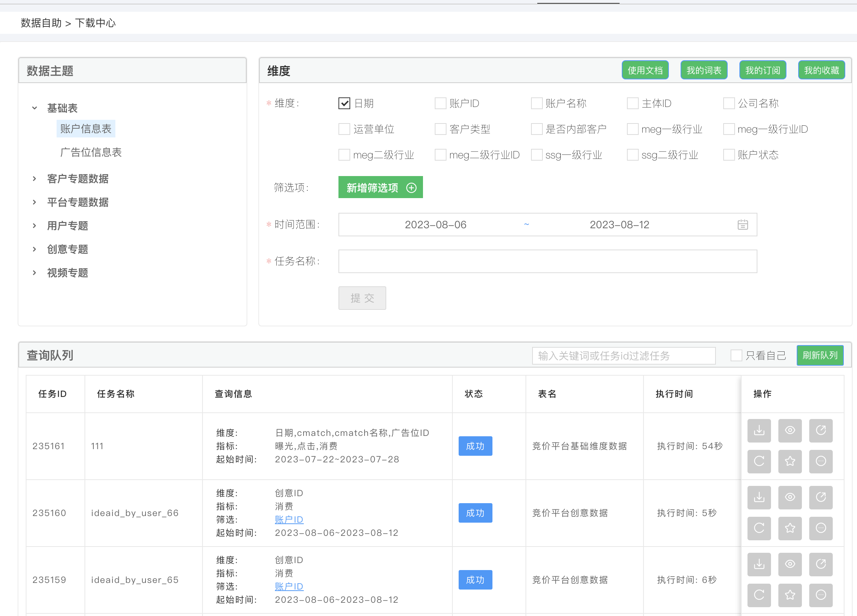Image resolution: width=857 pixels, height=616 pixels.
Task: Re-run ideaid_by_user_66 with refresh icon
Action: pos(759,528)
